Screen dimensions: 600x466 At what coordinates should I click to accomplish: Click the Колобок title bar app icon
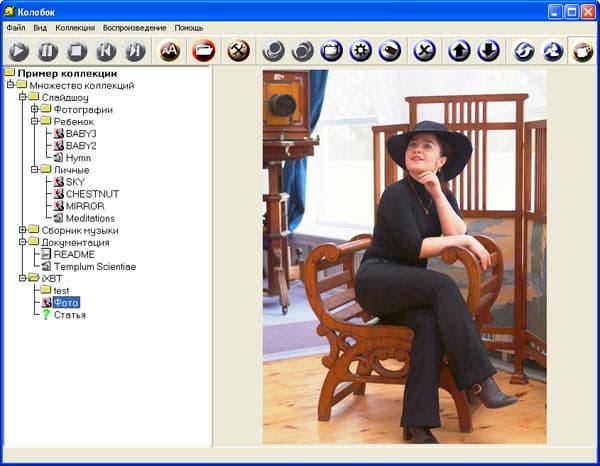tap(9, 11)
